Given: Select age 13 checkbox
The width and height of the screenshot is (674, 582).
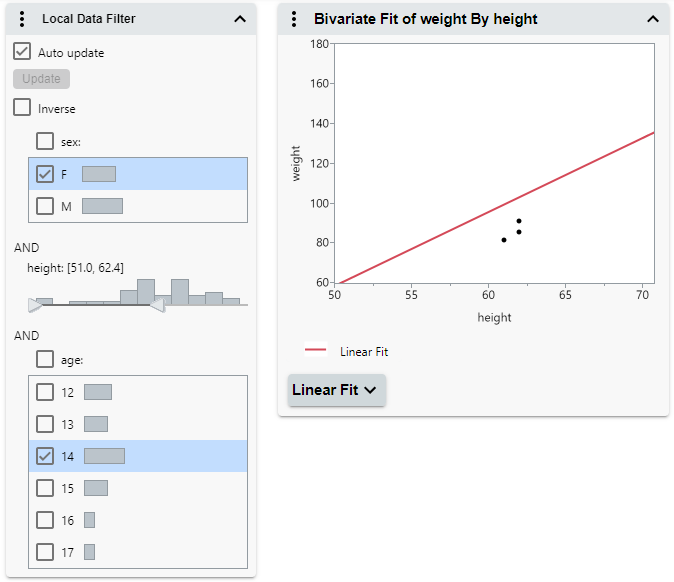Looking at the screenshot, I should point(45,424).
